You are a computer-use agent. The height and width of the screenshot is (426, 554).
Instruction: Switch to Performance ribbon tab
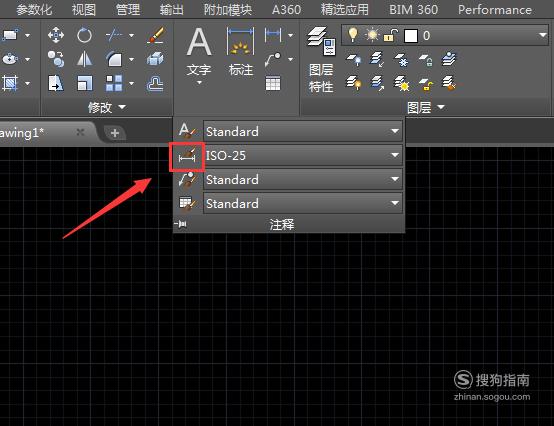[495, 10]
